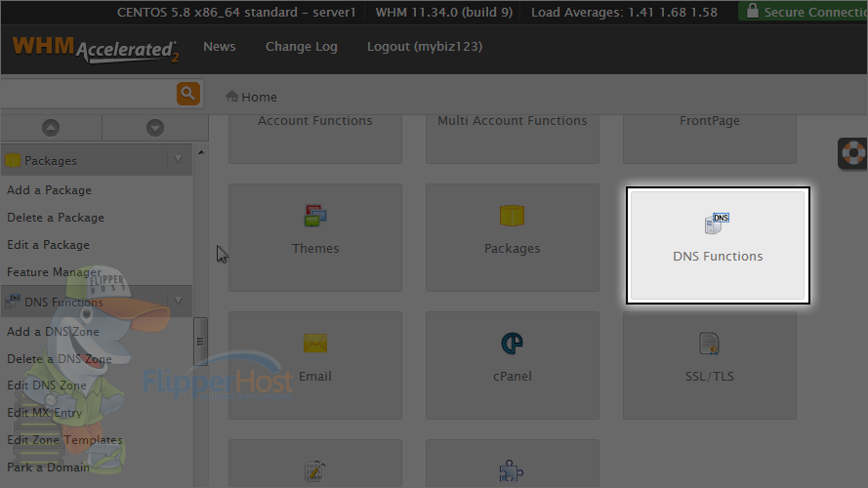Screen dimensions: 868x488
Task: Open the cPanel tile
Action: tap(512, 365)
